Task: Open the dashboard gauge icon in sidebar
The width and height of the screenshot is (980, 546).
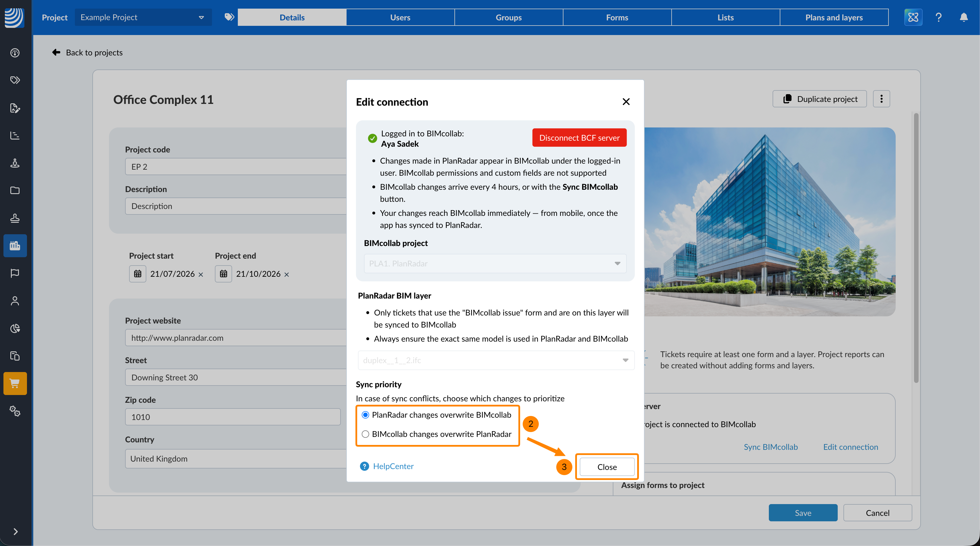Action: pos(15,53)
